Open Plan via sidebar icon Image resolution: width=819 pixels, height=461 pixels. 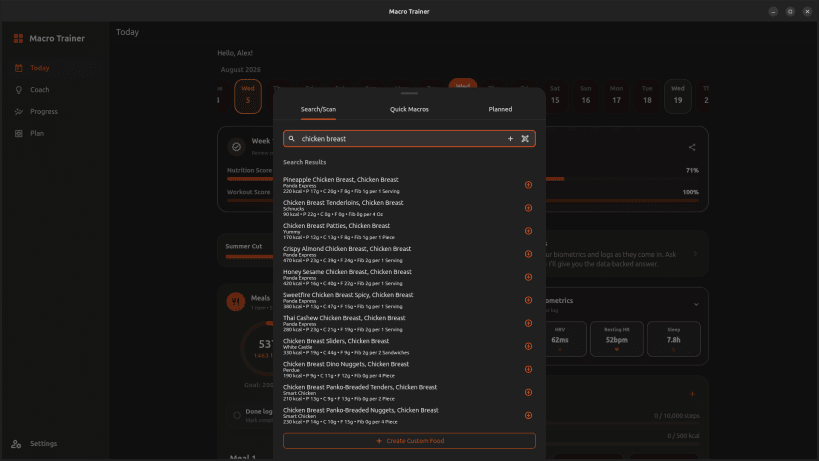tap(19, 134)
